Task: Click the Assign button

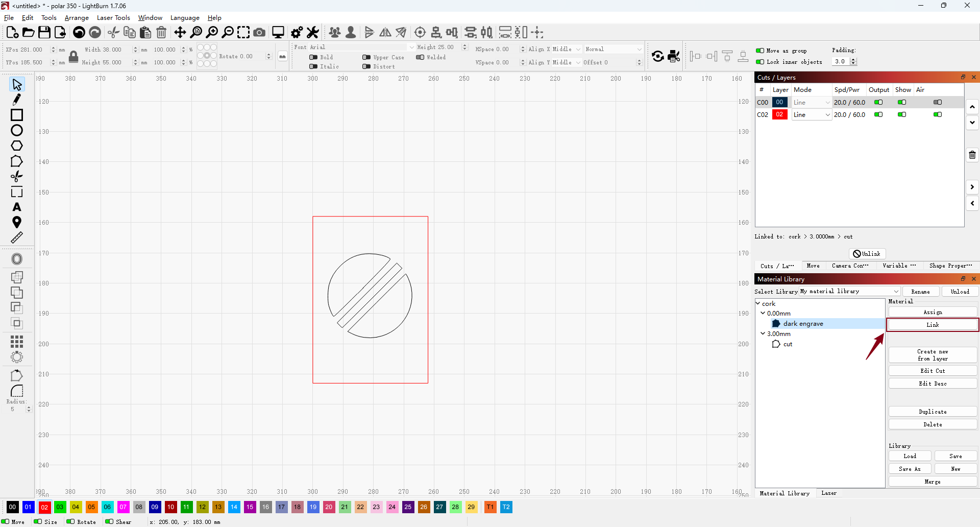Action: (x=933, y=312)
